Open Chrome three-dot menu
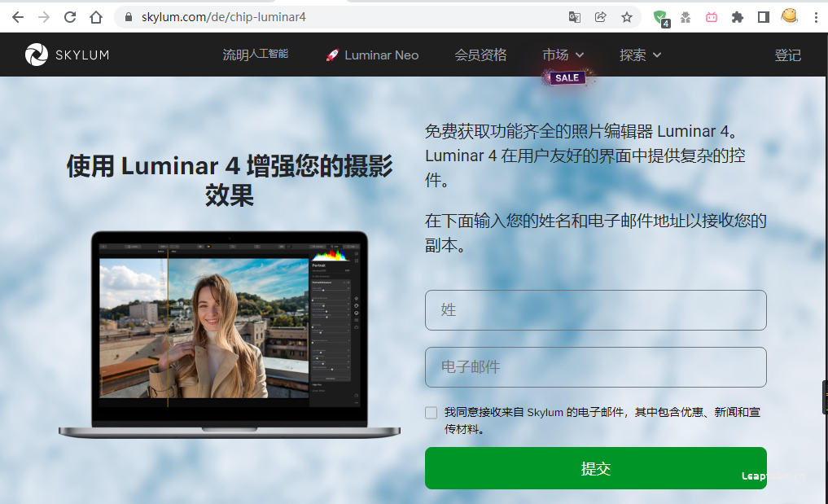The image size is (828, 504). pos(816,17)
